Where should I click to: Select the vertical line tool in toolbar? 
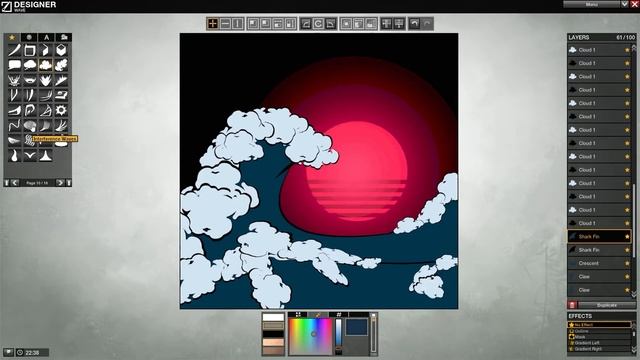[237, 24]
